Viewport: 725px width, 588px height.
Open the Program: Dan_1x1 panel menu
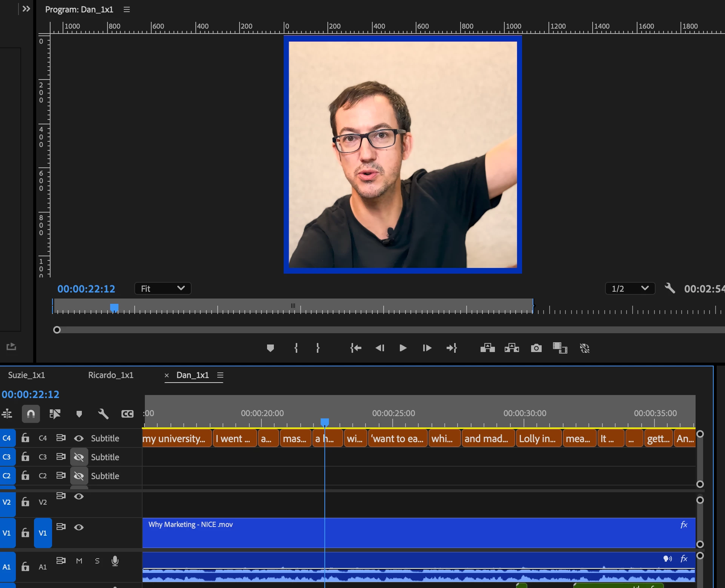pos(127,9)
